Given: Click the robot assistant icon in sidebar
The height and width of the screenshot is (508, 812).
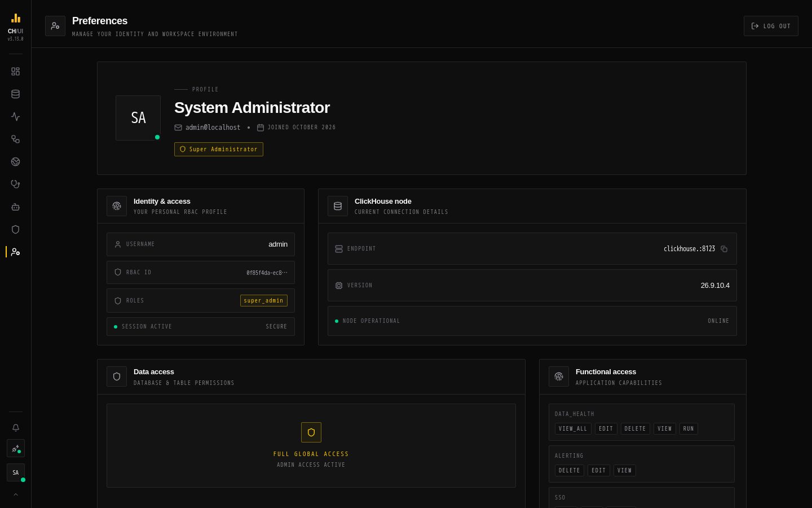Looking at the screenshot, I should coord(15,207).
